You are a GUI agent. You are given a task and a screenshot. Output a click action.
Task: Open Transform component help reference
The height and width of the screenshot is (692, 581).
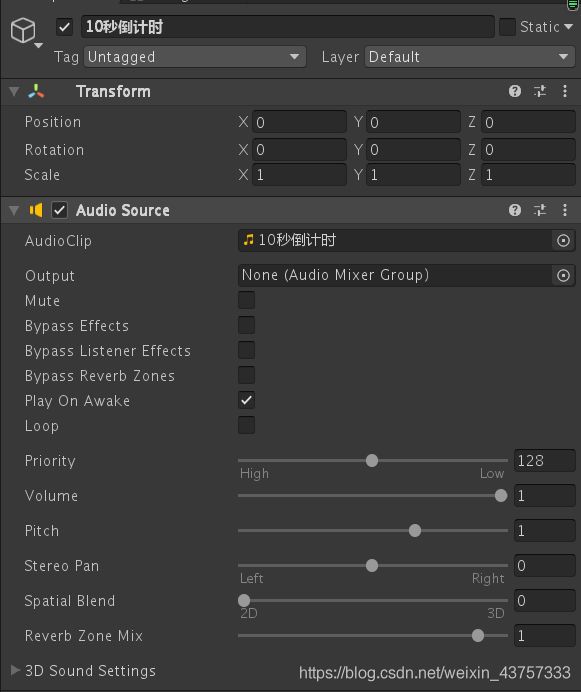(515, 91)
